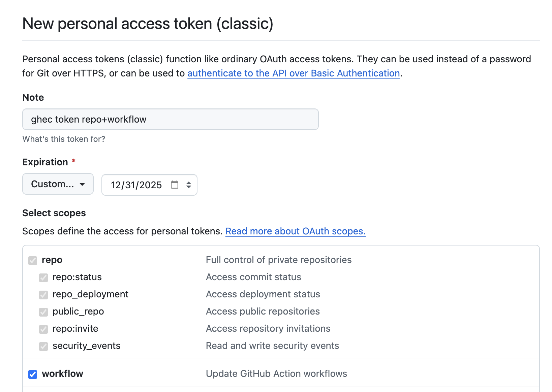
Task: Click the caret arrow on the Custom expiration dropdown
Action: (82, 184)
